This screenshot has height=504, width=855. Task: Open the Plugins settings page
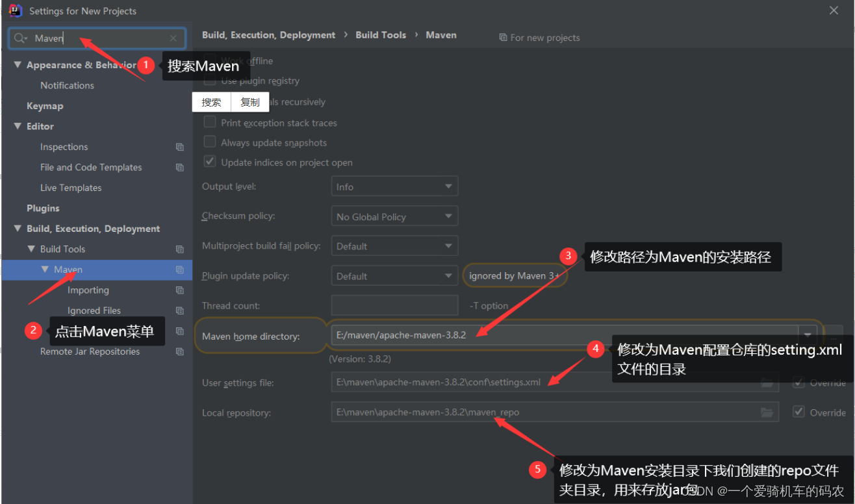[43, 208]
